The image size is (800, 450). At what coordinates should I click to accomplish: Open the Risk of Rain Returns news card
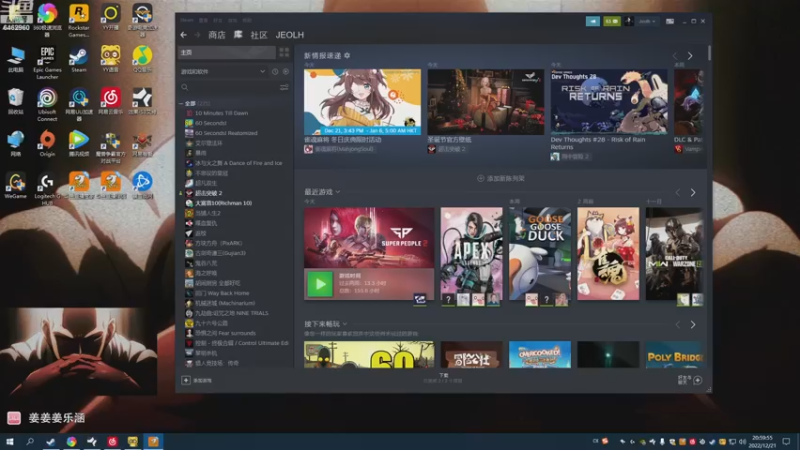point(609,102)
